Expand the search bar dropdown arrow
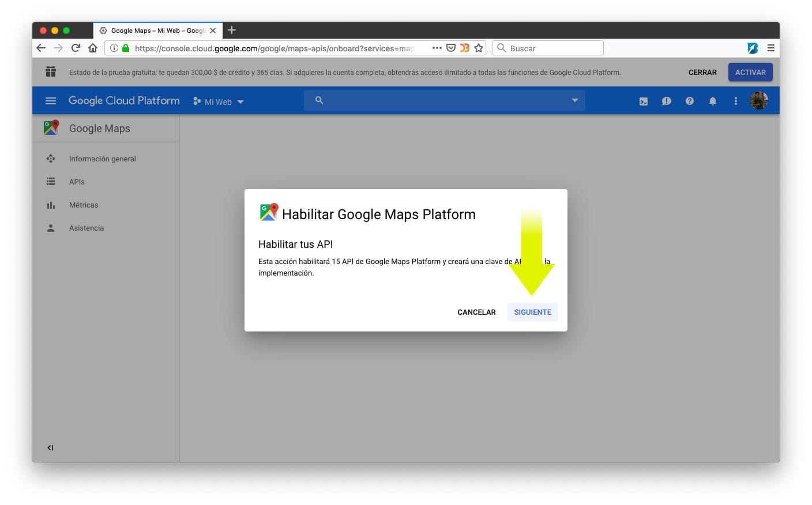 575,100
